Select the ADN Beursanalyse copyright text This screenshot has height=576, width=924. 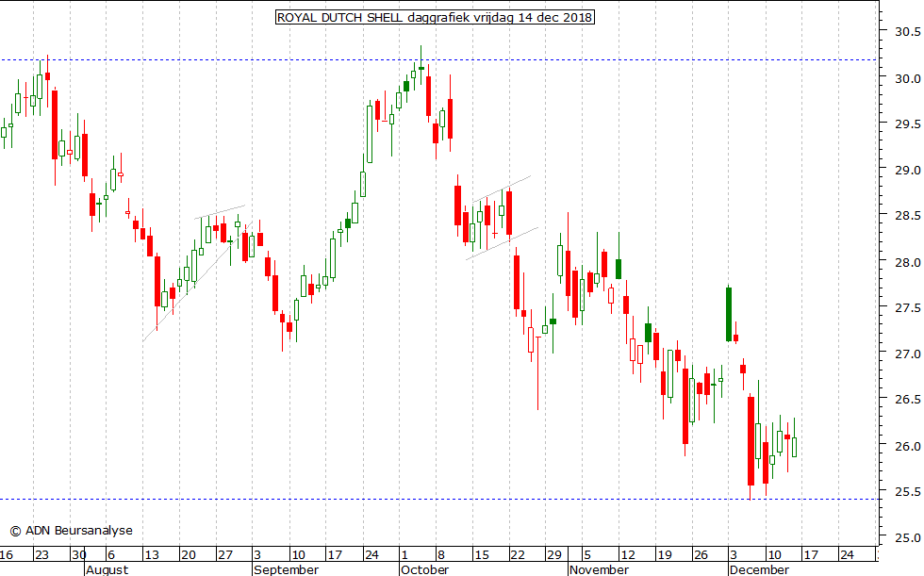(72, 531)
